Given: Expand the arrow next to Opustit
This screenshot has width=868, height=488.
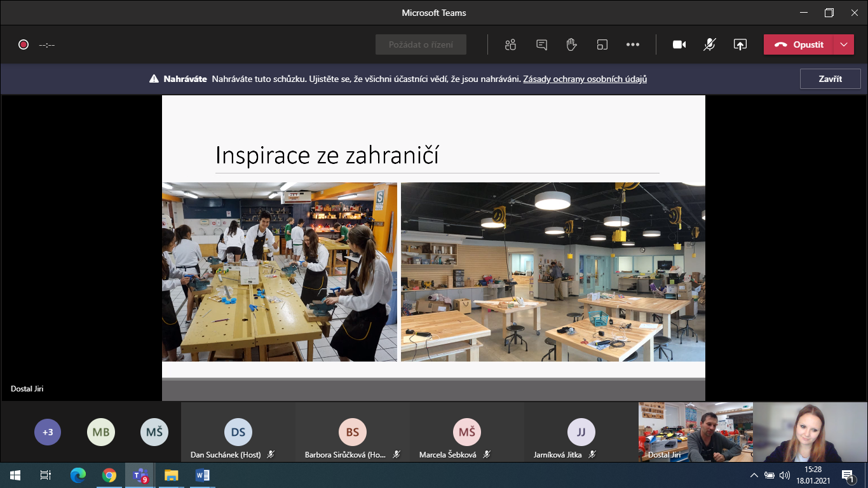Looking at the screenshot, I should [843, 44].
